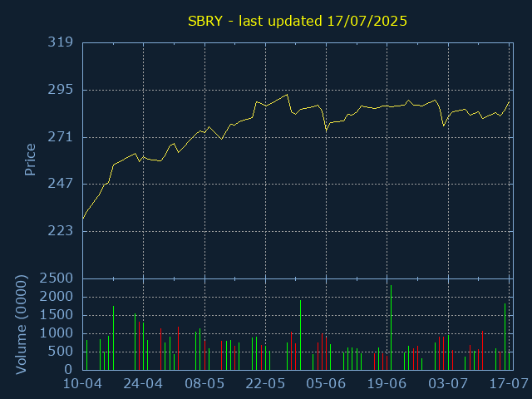The height and width of the screenshot is (399, 532).
Task: Click the chart title 'SBRY - last updated 17/07/2025'
Action: [298, 21]
